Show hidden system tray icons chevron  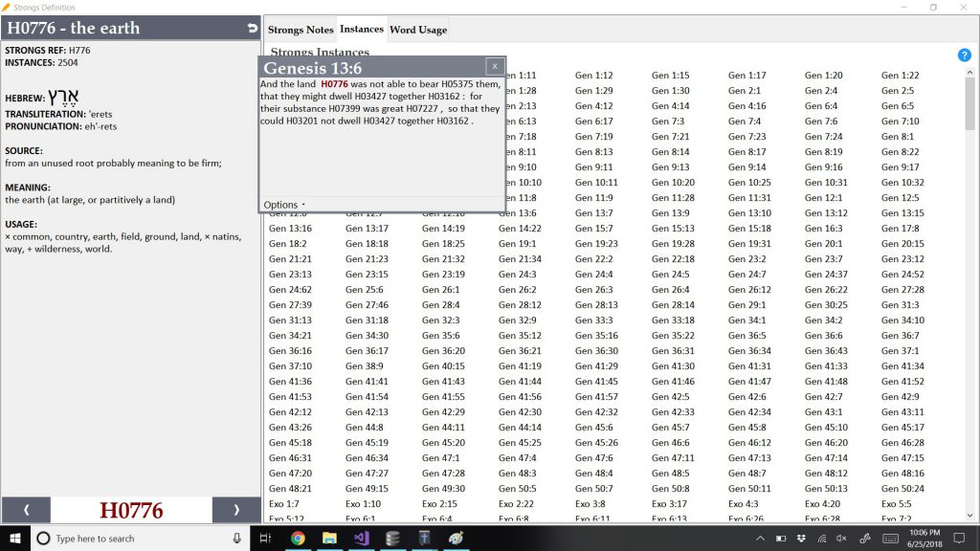(761, 539)
